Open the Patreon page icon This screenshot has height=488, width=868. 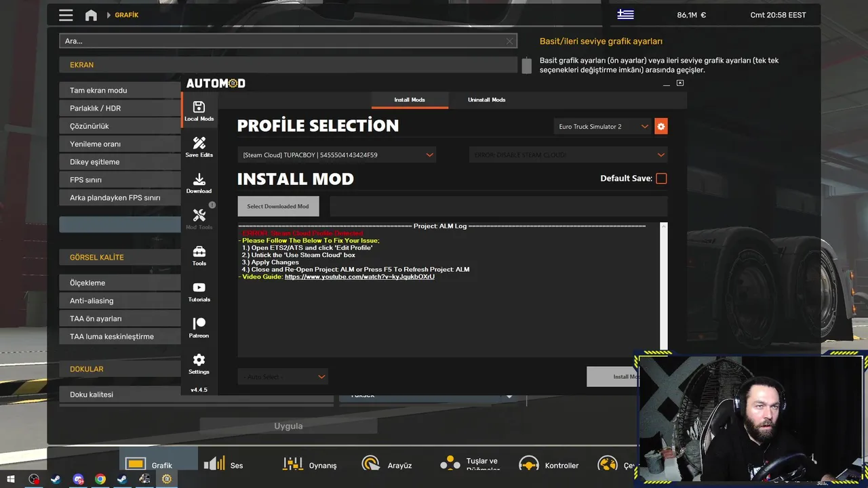click(199, 328)
